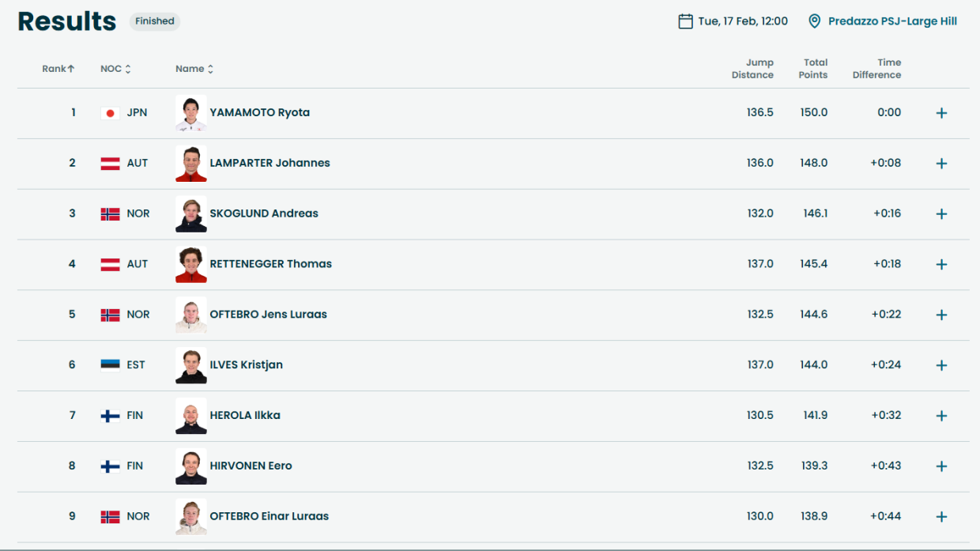Click the location pin icon
Viewport: 980px width, 551px height.
click(814, 21)
